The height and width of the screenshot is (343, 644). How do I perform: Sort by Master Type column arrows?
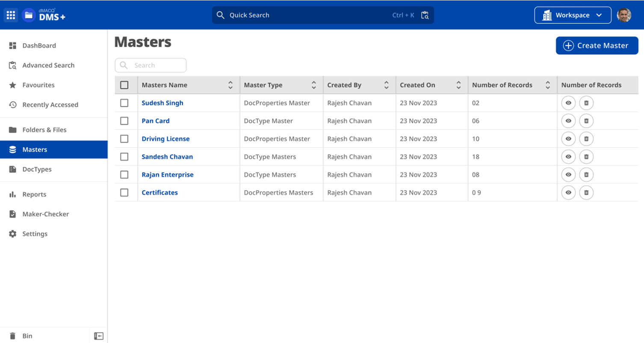[x=314, y=85]
